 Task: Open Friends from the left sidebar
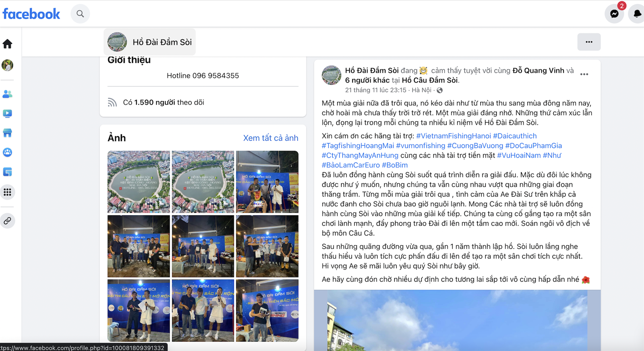coord(8,94)
